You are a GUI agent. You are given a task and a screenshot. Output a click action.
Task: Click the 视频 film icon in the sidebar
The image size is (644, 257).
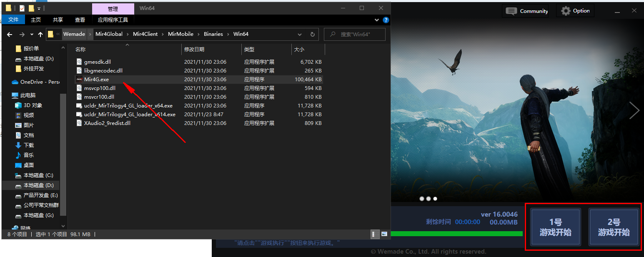(18, 115)
